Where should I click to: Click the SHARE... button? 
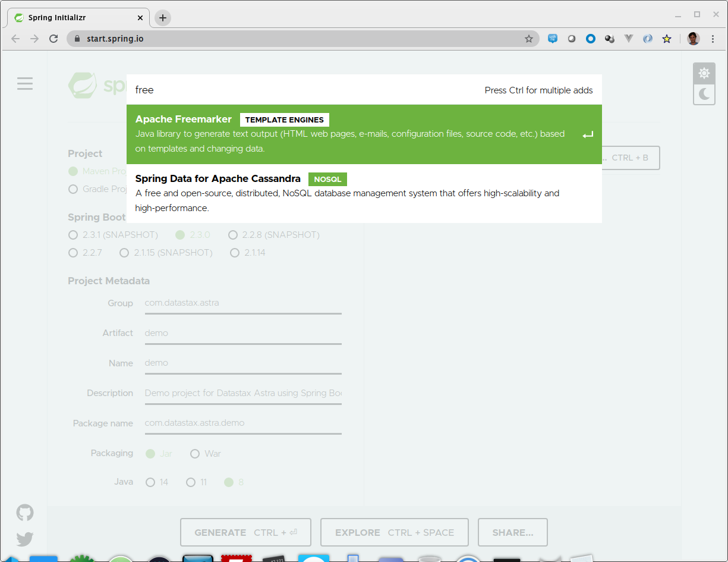(513, 532)
